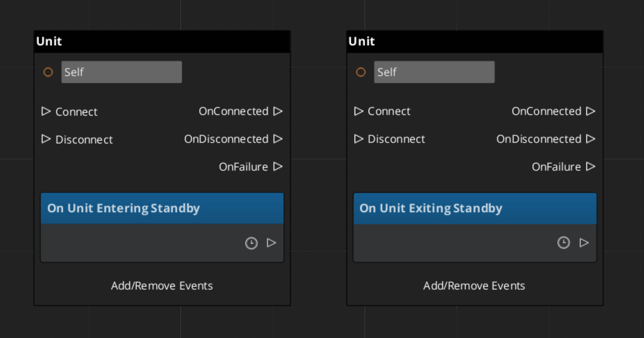Image resolution: width=644 pixels, height=338 pixels.
Task: Click the event output arrow of On Unit Entering Standby
Action: pos(272,242)
